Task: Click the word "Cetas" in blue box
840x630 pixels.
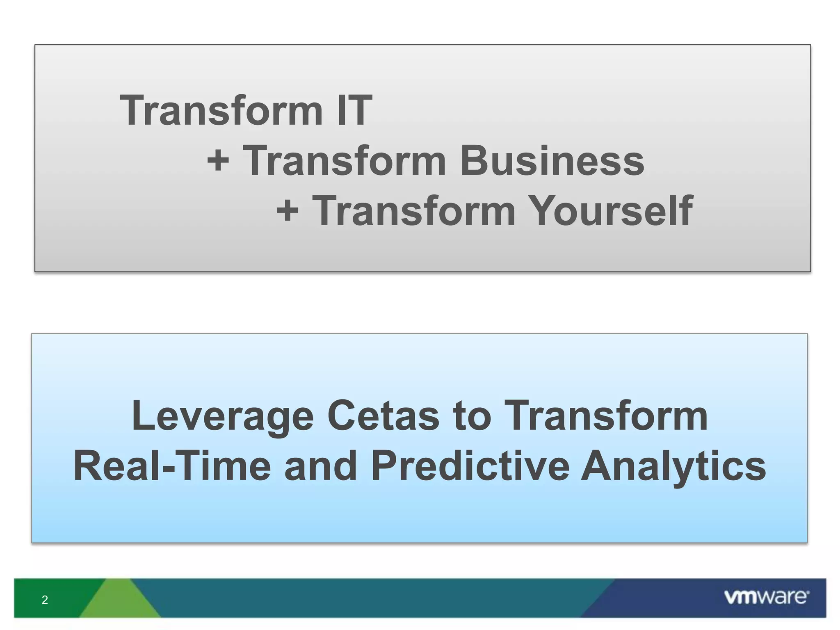Action: tap(383, 416)
